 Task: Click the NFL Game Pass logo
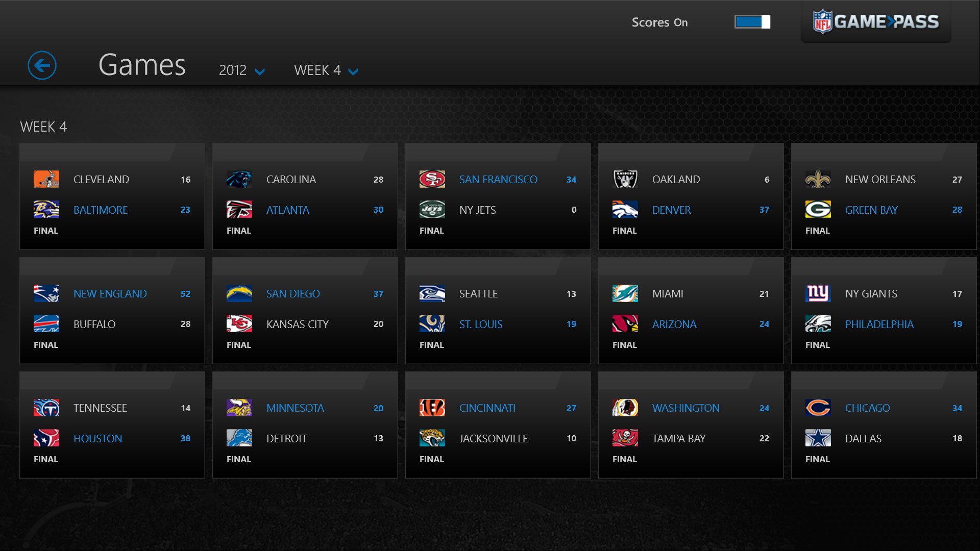click(876, 22)
